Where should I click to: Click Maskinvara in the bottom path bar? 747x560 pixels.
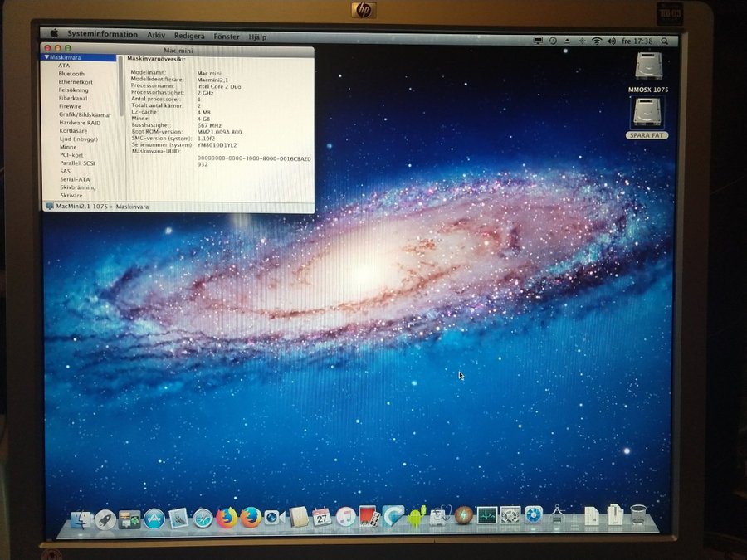[133, 207]
